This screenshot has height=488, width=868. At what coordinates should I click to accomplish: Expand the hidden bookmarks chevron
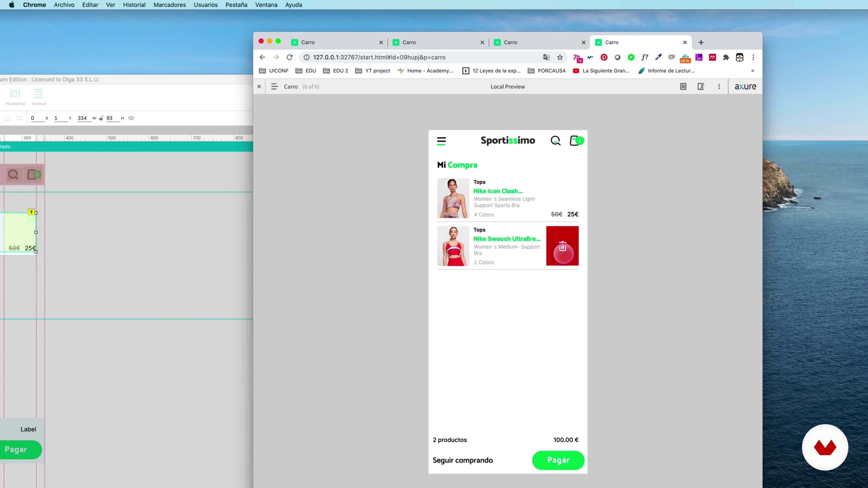[x=753, y=71]
